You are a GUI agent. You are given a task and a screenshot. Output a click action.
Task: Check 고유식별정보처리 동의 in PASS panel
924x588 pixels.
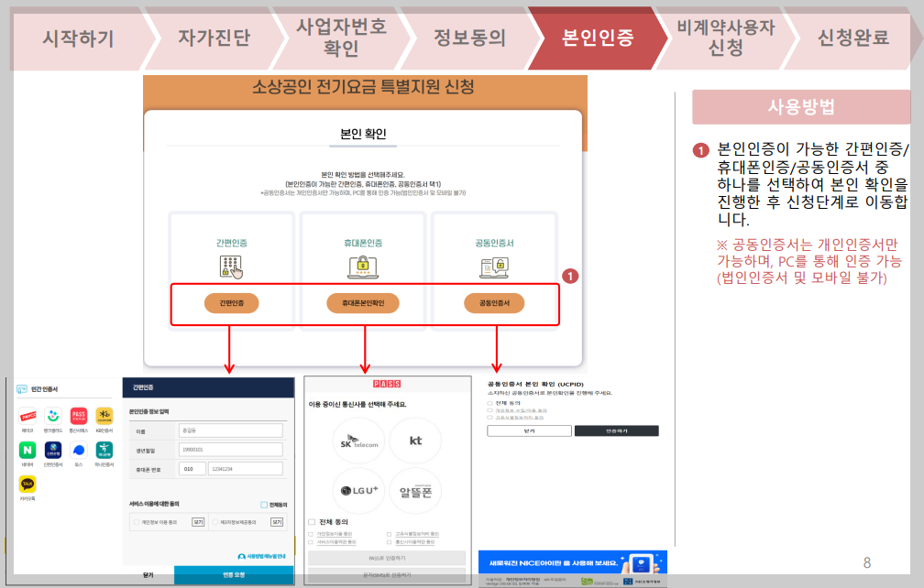(x=389, y=535)
